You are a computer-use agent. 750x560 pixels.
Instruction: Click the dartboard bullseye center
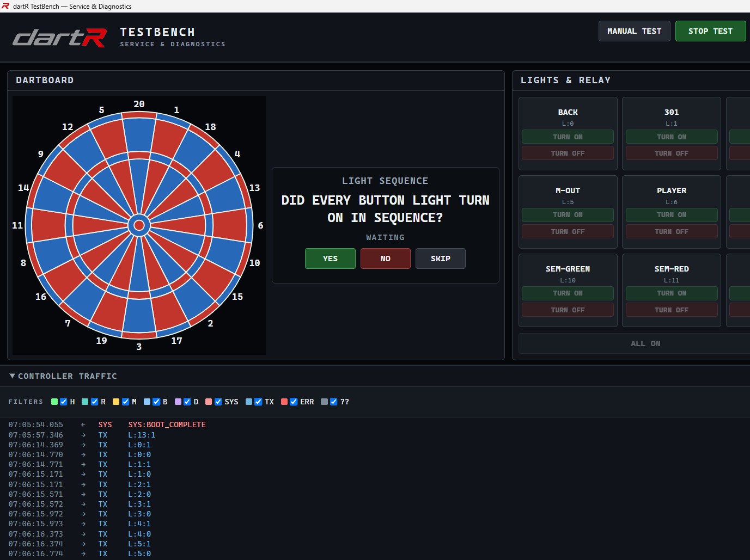coord(139,225)
